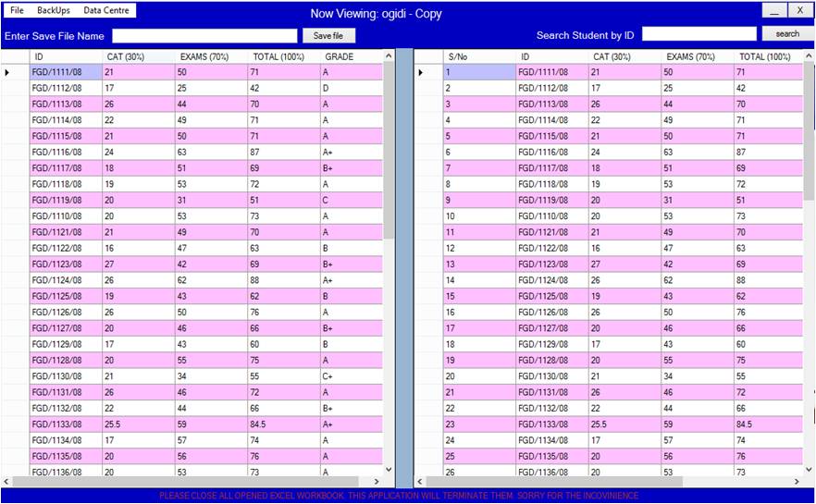816x504 pixels.
Task: Click the Save file button
Action: point(328,36)
